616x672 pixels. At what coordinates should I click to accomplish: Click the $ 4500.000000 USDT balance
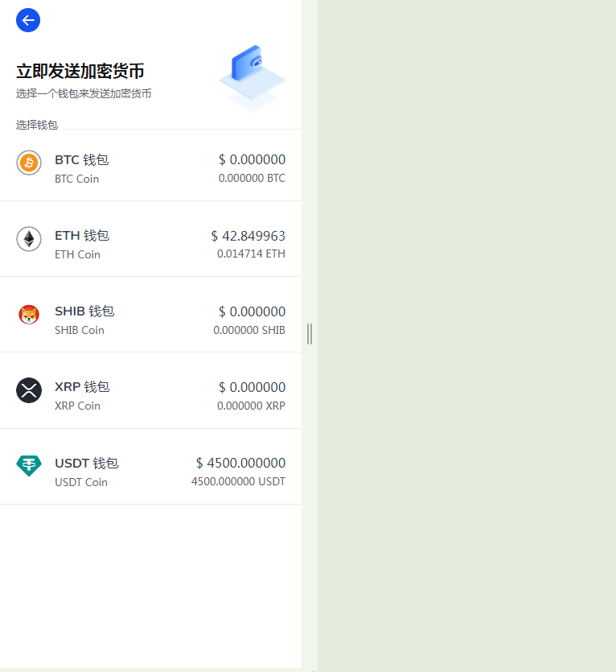point(240,463)
